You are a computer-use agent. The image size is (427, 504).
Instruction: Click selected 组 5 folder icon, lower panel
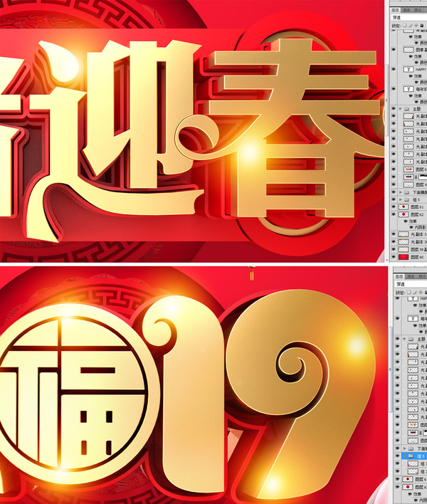pyautogui.click(x=411, y=456)
